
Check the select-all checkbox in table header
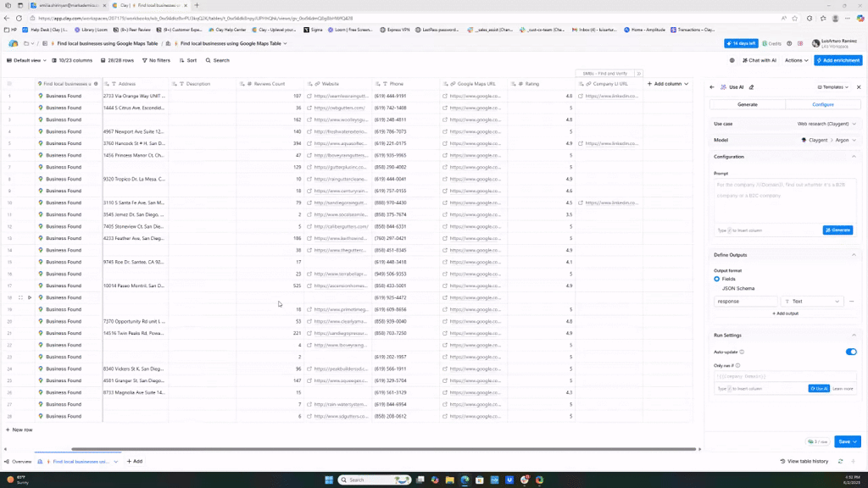coord(9,84)
